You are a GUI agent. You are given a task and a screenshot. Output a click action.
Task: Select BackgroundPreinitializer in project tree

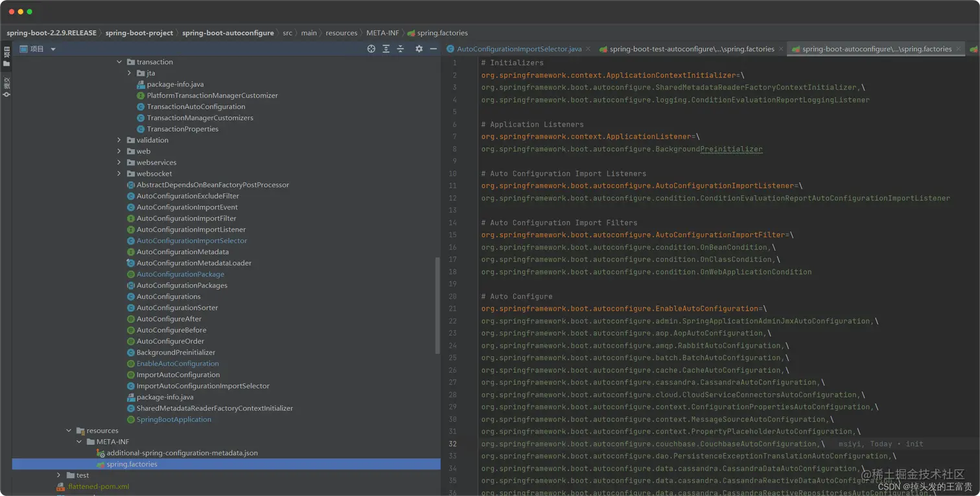coord(176,353)
